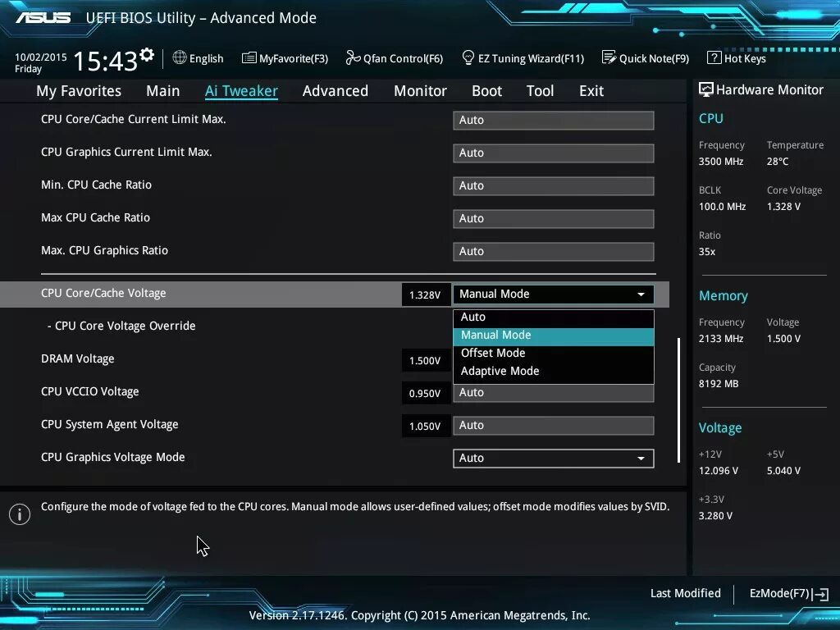Open Qfan Control fan icon
The width and height of the screenshot is (840, 630).
point(353,57)
